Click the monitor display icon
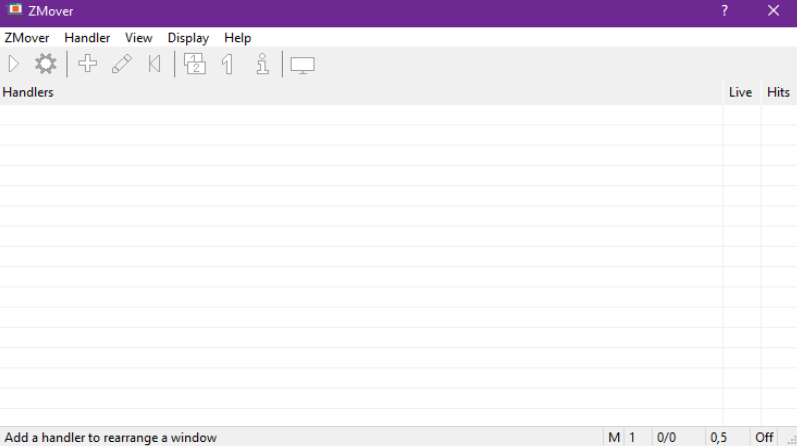Image resolution: width=797 pixels, height=446 pixels. pos(302,65)
